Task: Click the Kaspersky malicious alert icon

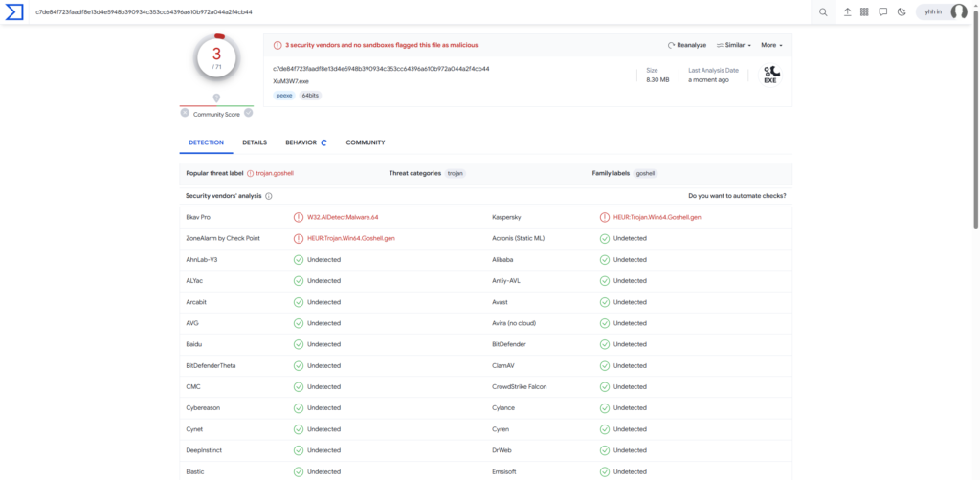Action: (605, 217)
